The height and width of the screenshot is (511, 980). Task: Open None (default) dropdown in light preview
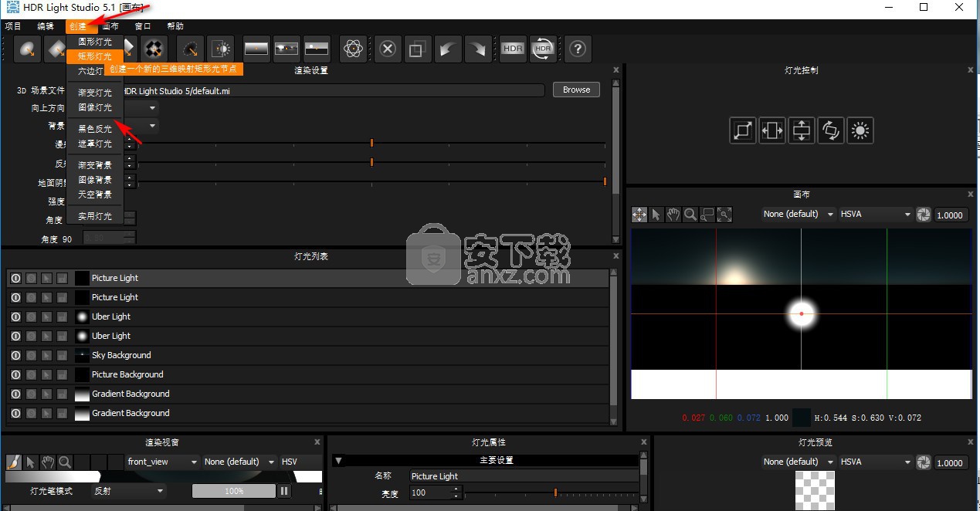(x=799, y=462)
